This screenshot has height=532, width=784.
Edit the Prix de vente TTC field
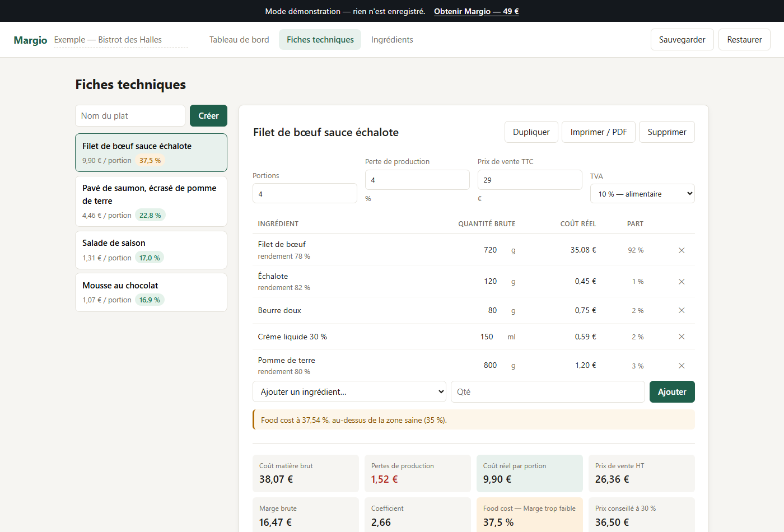[x=530, y=180]
